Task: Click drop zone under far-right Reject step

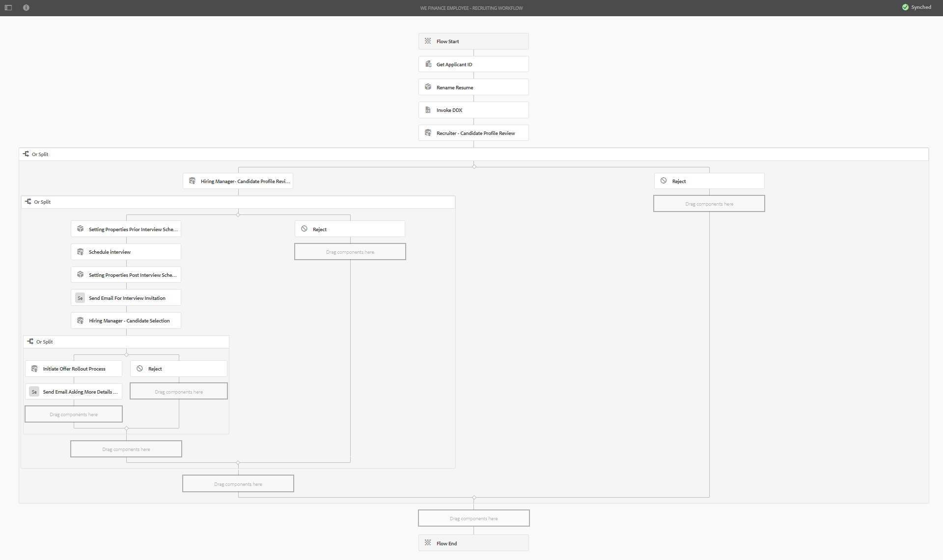Action: [709, 204]
